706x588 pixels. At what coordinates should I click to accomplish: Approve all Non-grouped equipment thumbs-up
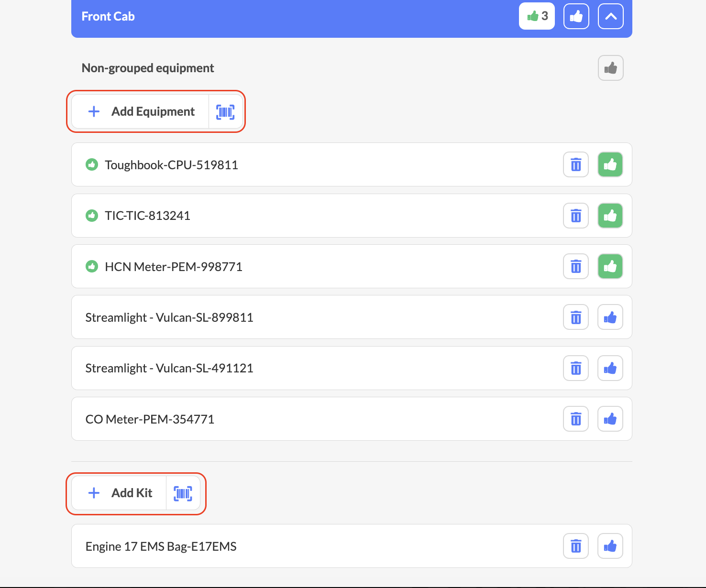(x=611, y=68)
